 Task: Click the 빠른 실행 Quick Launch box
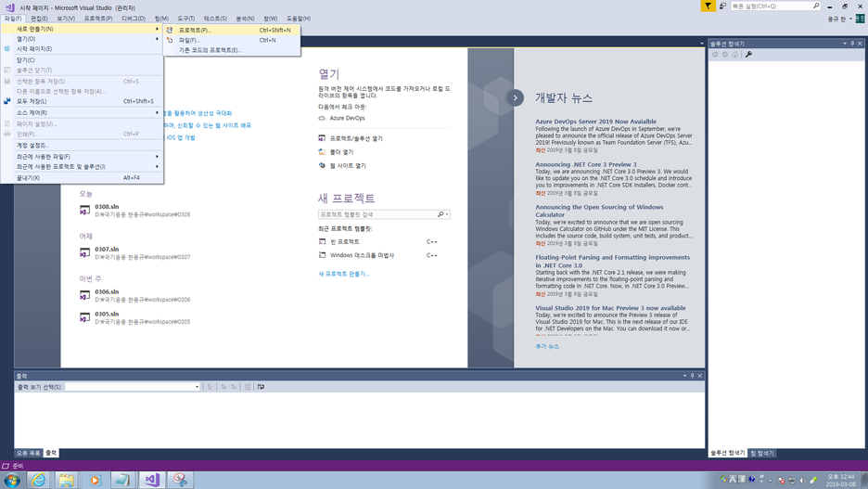pos(772,6)
